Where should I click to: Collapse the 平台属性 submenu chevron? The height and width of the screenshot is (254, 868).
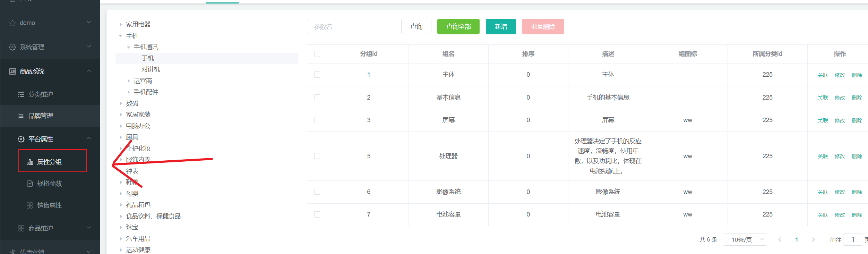89,138
